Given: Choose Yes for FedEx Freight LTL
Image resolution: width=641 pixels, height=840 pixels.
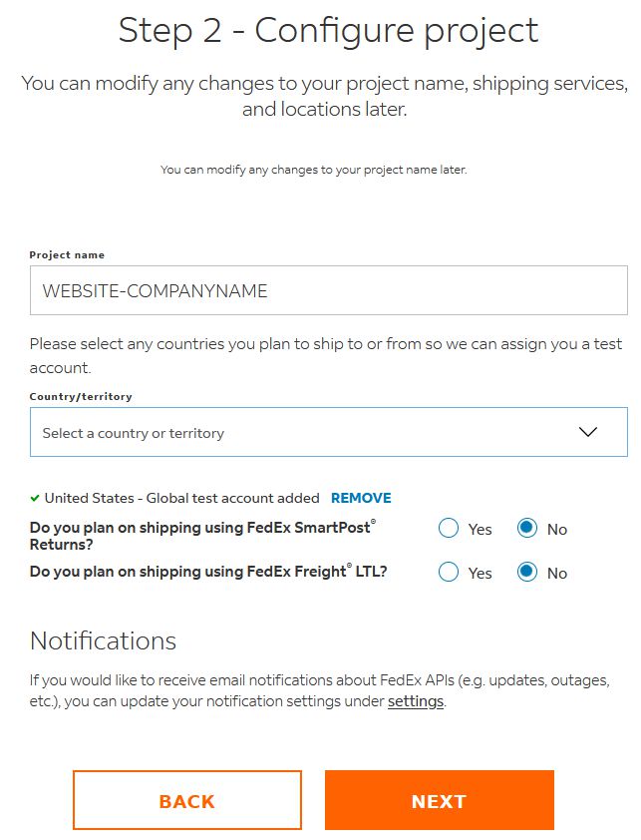Looking at the screenshot, I should coord(449,573).
